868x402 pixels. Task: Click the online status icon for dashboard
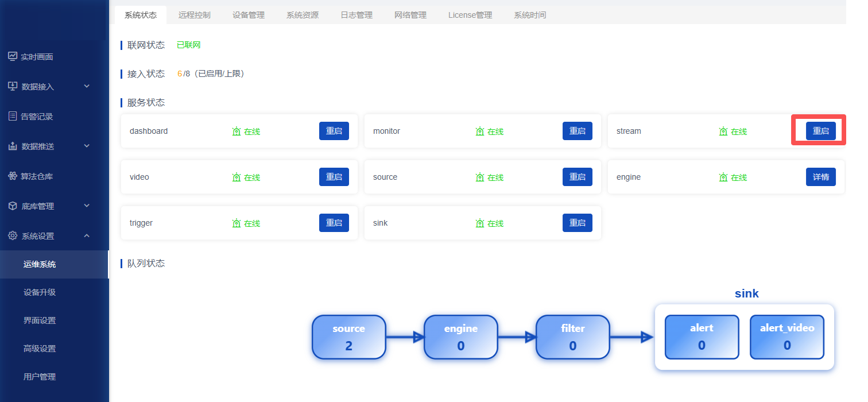237,132
